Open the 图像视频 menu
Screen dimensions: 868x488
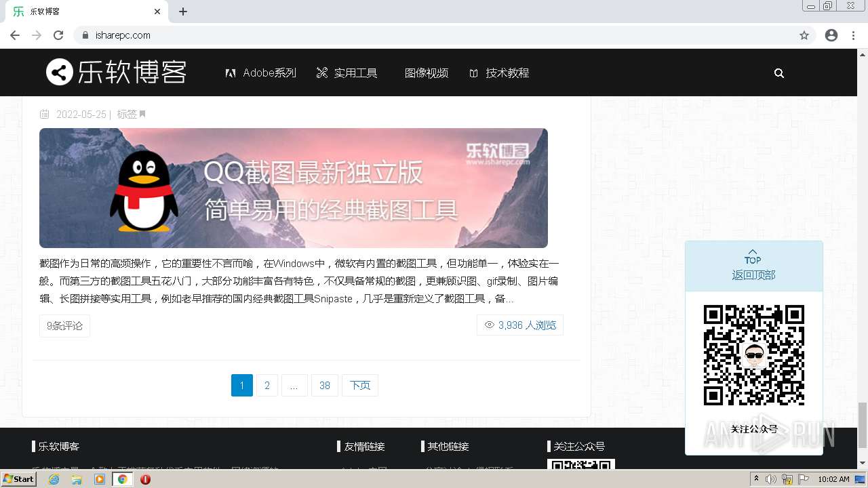(x=427, y=73)
